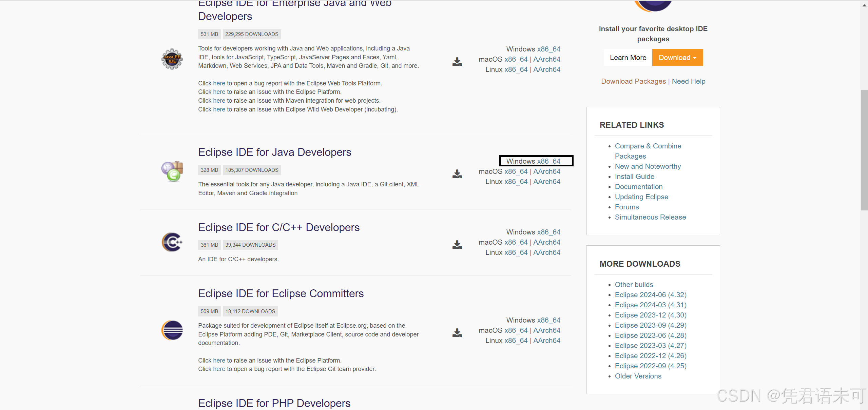Download Eclipse Committers macOS x86_64 build
Image resolution: width=868 pixels, height=410 pixels.
(x=516, y=330)
